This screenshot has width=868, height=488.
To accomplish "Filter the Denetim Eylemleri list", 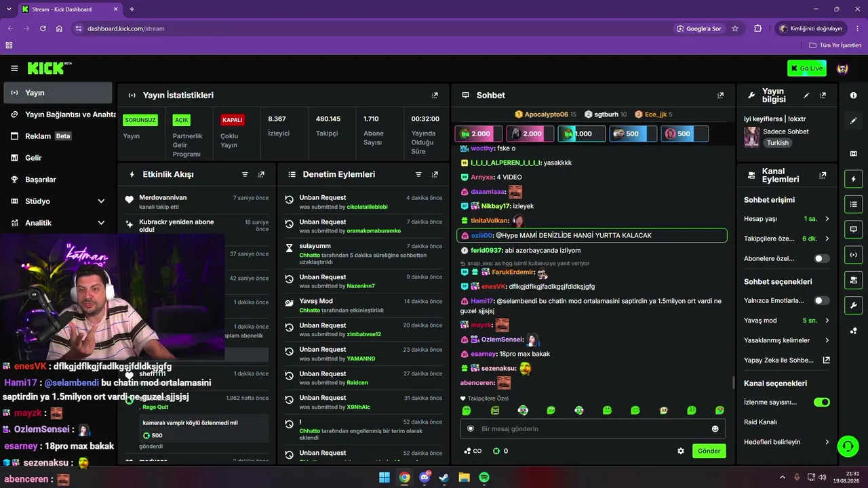I will (419, 174).
